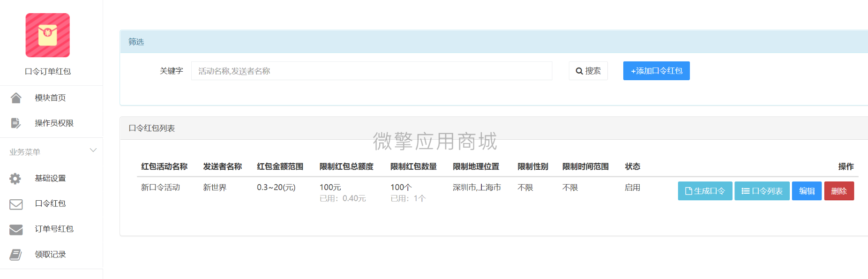This screenshot has height=279, width=868.
Task: Click the 状态 column header
Action: click(632, 166)
